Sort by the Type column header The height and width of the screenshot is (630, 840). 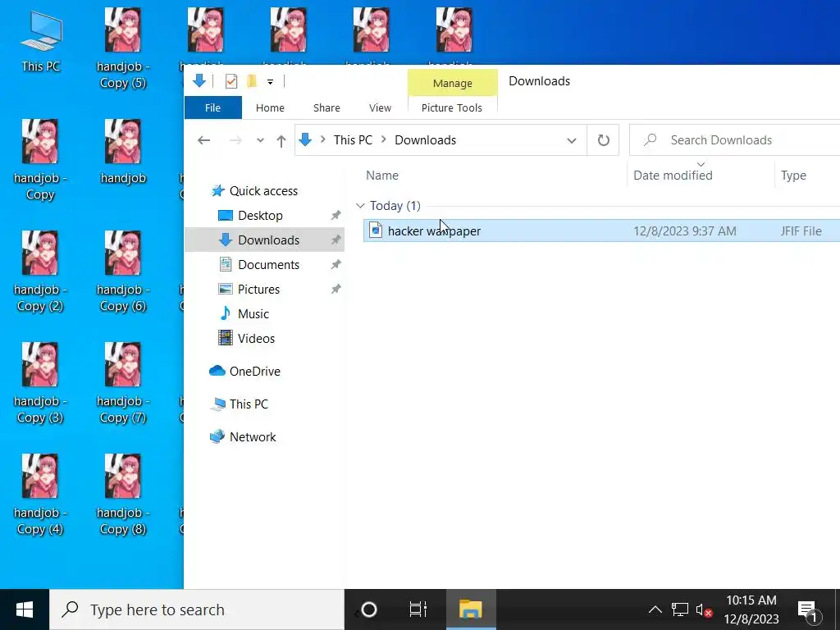pyautogui.click(x=793, y=176)
